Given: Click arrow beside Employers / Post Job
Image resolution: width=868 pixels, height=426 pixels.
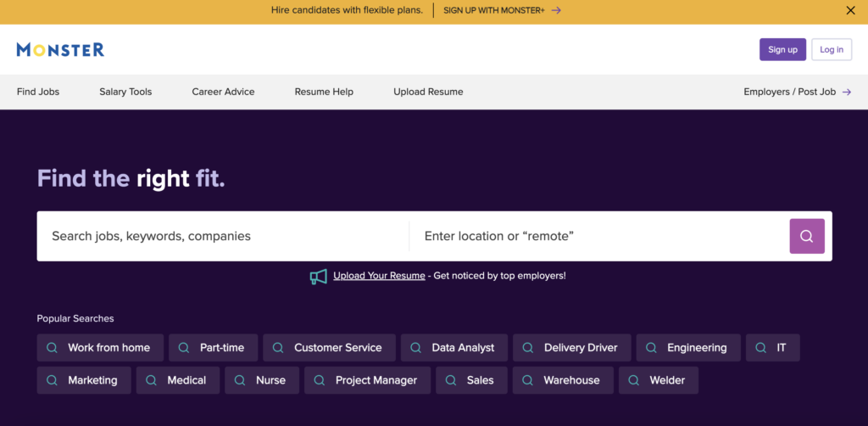Looking at the screenshot, I should tap(847, 92).
